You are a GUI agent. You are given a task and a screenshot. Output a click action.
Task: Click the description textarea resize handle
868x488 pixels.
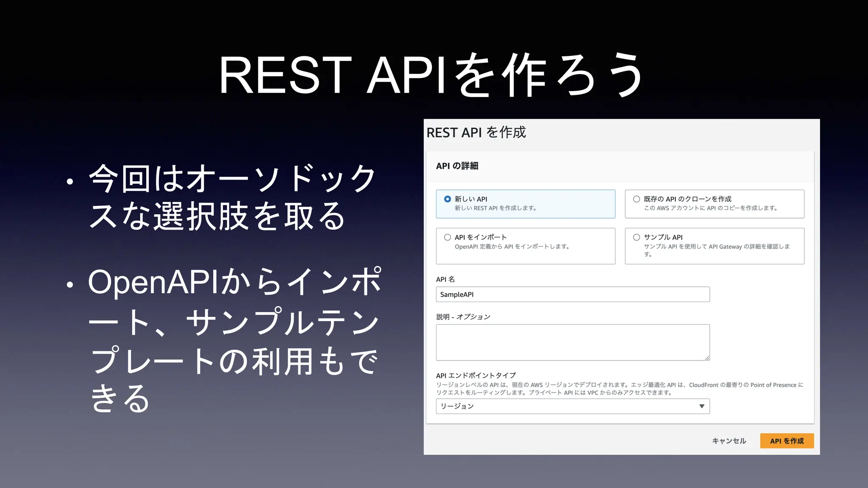click(707, 358)
